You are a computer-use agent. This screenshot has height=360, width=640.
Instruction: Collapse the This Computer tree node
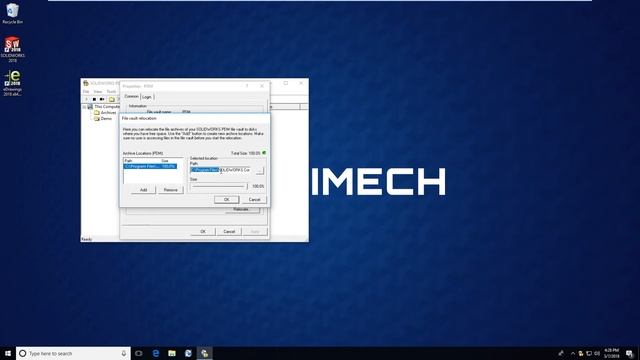pos(84,107)
